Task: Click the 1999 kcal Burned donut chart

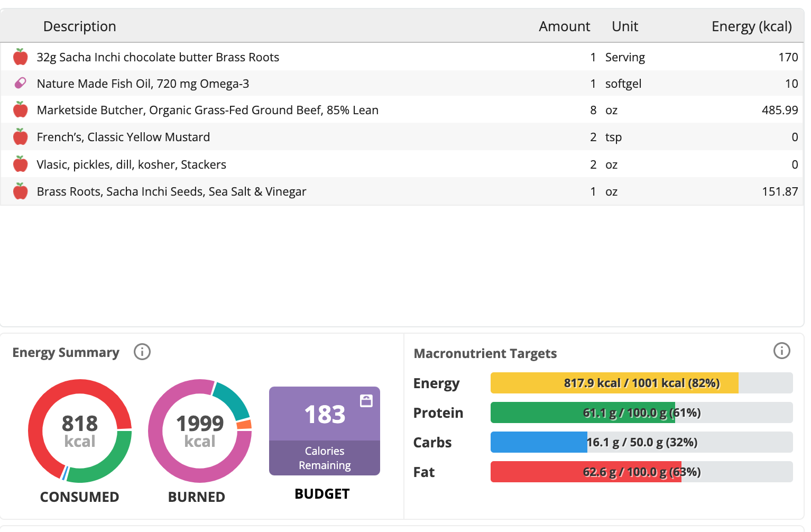Action: pyautogui.click(x=200, y=431)
